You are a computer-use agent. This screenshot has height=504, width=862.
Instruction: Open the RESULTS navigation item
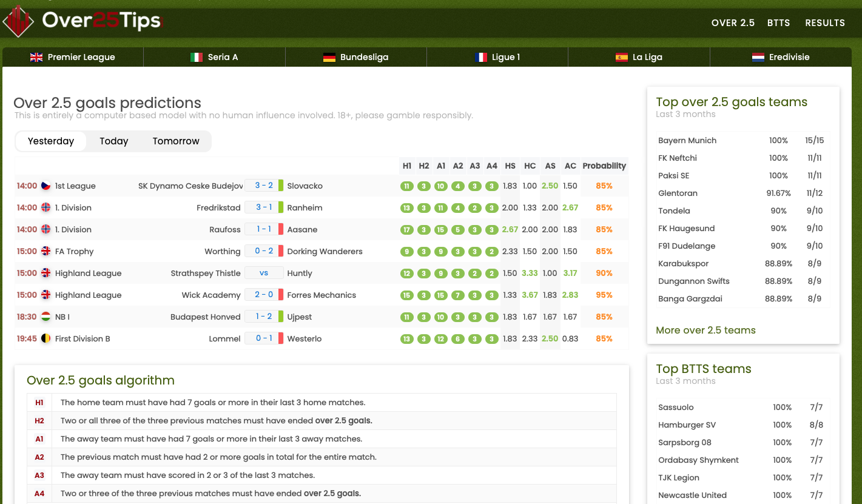point(825,23)
